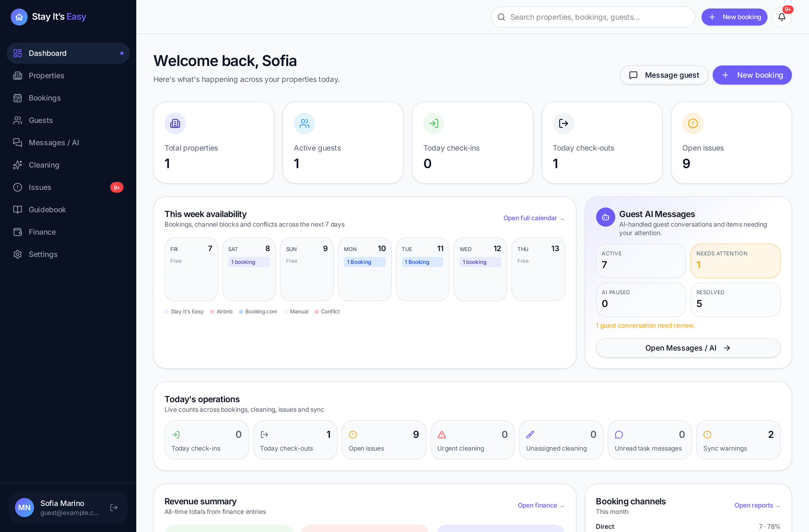Click the Open issues alert icon in stats card
Viewport: 809px width, 532px height.
[693, 124]
